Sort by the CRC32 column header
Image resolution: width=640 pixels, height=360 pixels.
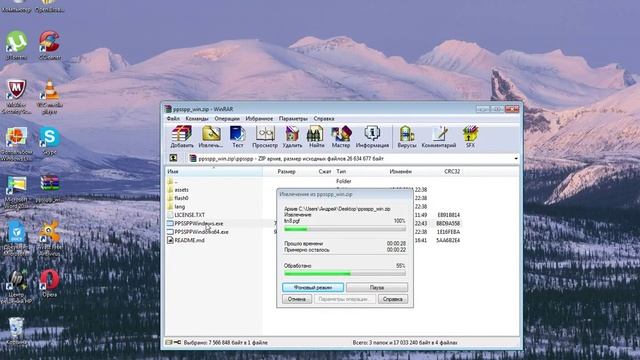tap(452, 171)
